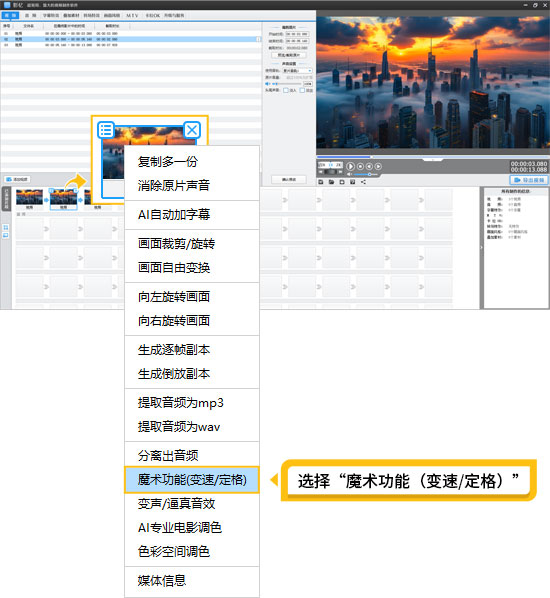Click the next-frame button in player controls

click(x=378, y=166)
